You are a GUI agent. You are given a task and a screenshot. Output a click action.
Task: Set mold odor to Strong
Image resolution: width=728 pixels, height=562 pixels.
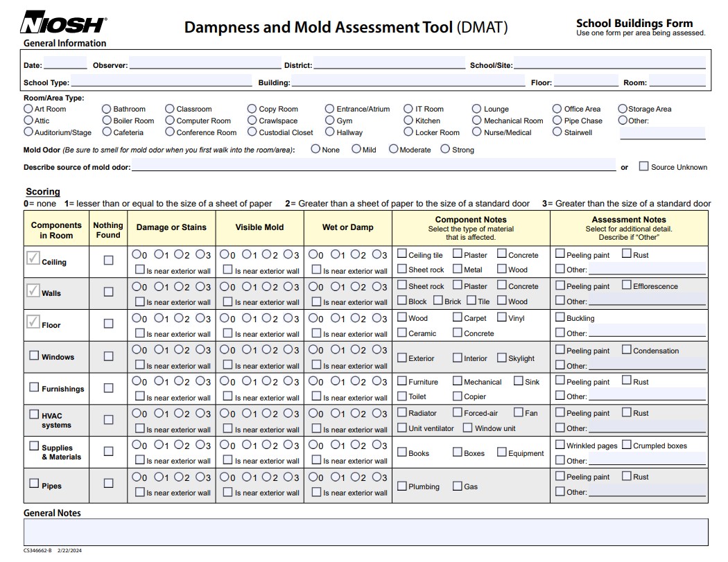445,149
